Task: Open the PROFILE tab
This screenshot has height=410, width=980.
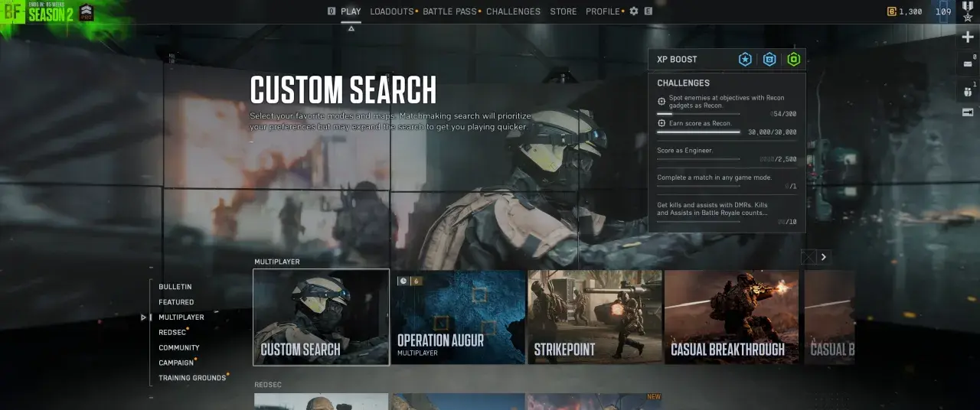Action: tap(603, 11)
